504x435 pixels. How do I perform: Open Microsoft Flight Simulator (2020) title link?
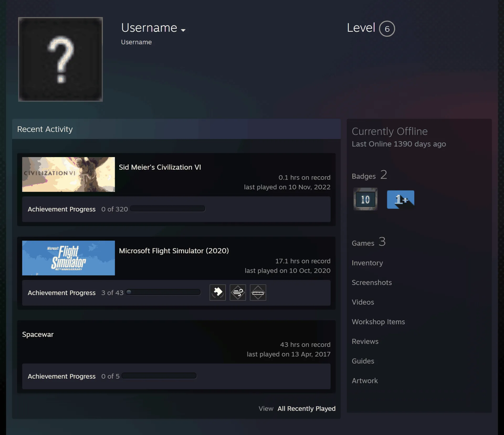click(174, 251)
